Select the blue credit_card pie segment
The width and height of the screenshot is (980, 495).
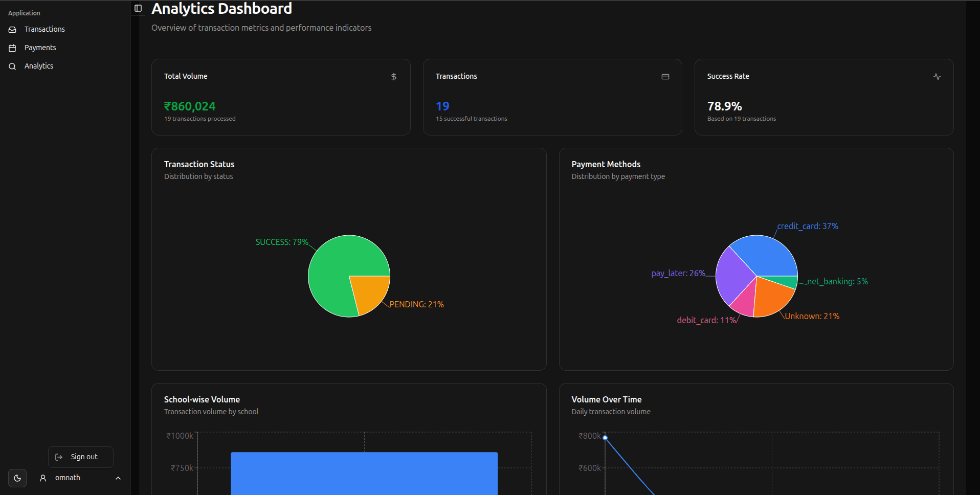(x=765, y=256)
